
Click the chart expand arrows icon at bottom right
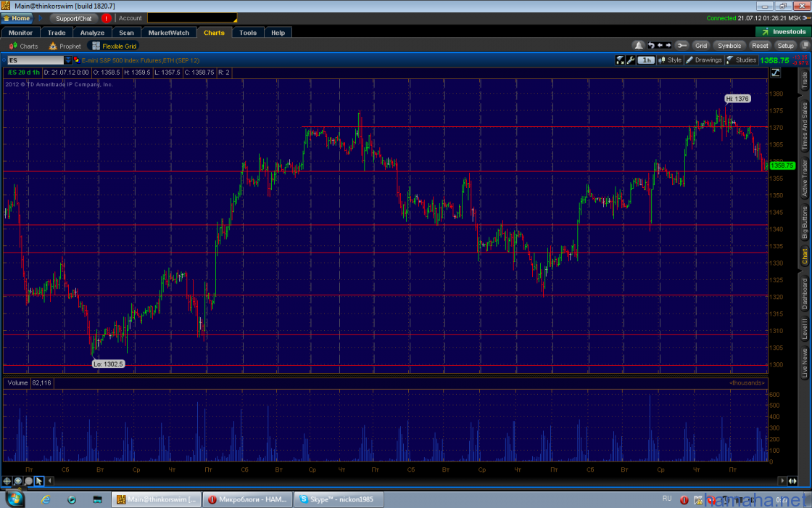point(793,481)
